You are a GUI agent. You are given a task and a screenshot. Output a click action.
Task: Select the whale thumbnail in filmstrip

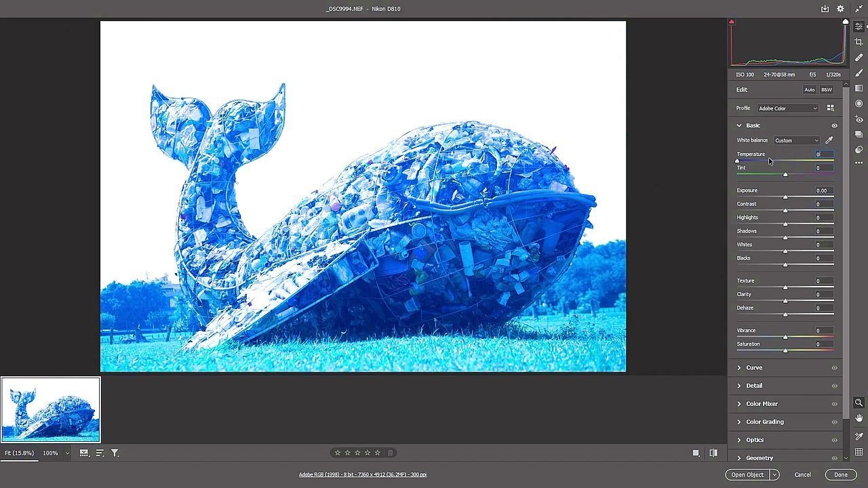click(51, 409)
